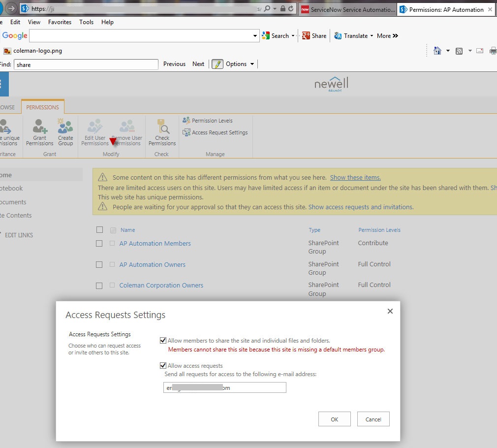497x448 pixels.
Task: Close the Access Requests Settings dialog
Action: (x=390, y=311)
